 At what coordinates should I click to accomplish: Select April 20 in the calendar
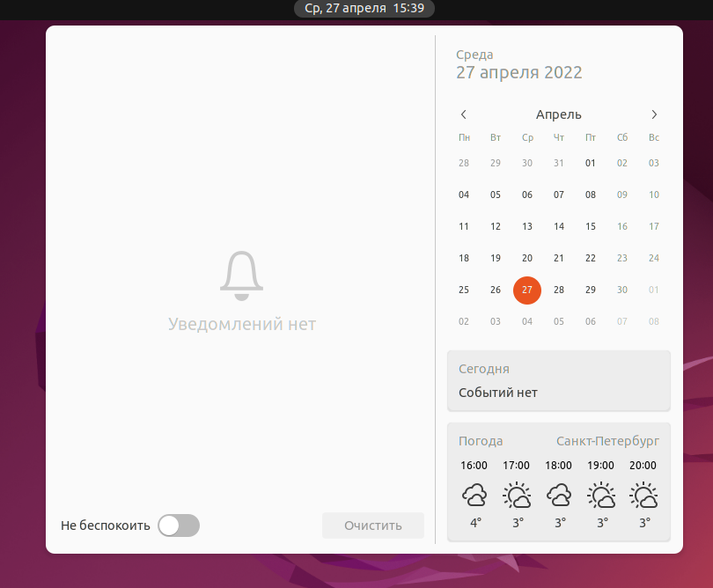[x=527, y=258]
